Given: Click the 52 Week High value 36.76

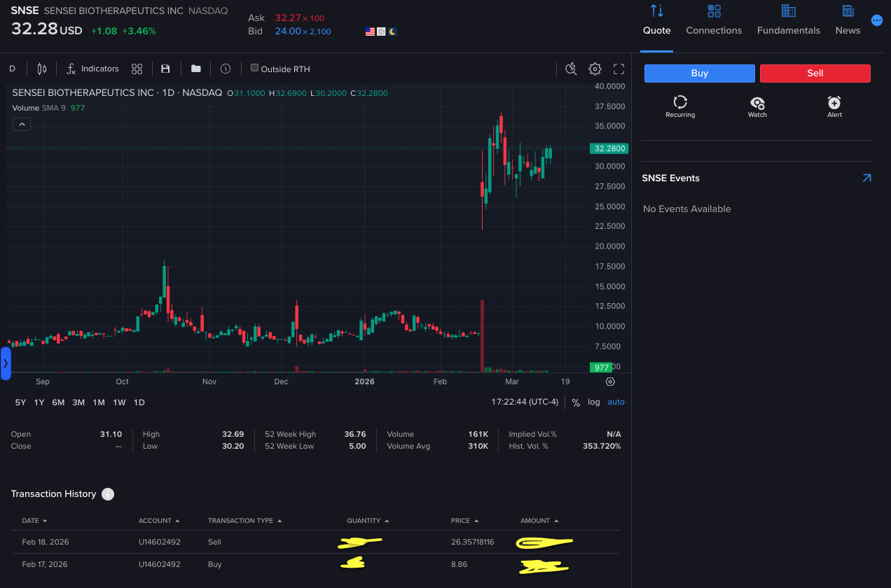Looking at the screenshot, I should (x=355, y=434).
